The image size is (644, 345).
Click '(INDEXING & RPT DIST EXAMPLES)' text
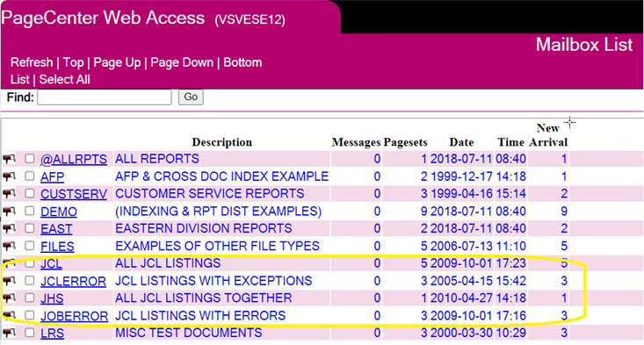coord(218,212)
